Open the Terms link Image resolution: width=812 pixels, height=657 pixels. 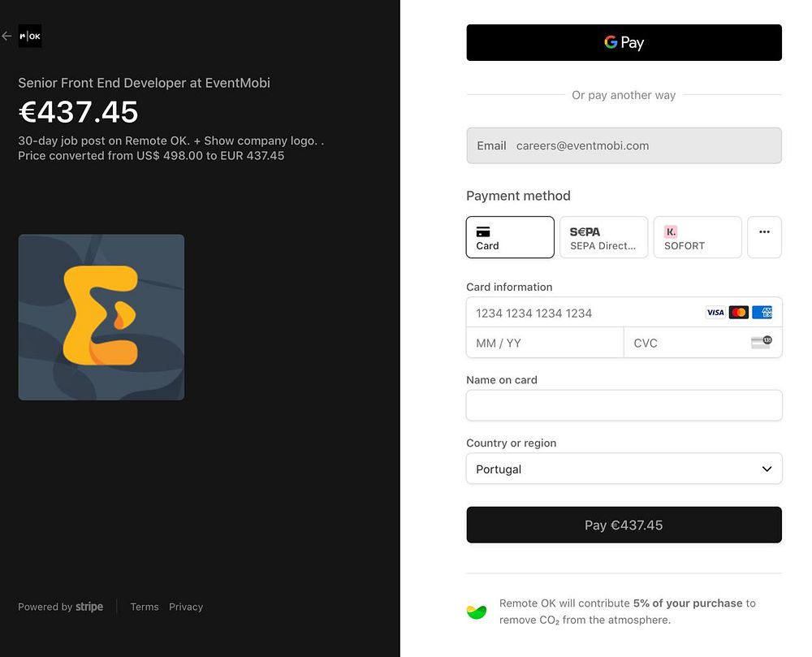click(x=145, y=607)
